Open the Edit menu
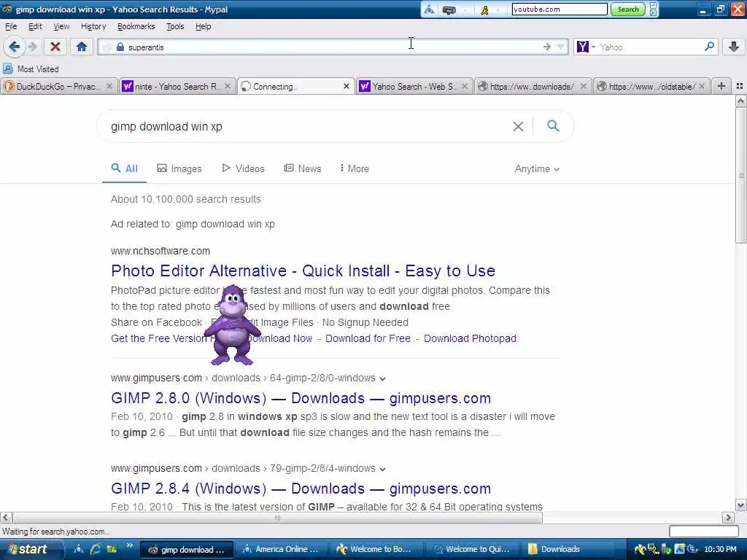Screen dimensions: 747x560 click(35, 26)
